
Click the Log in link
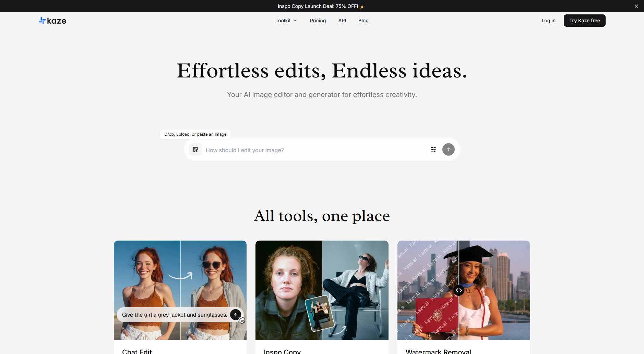548,21
